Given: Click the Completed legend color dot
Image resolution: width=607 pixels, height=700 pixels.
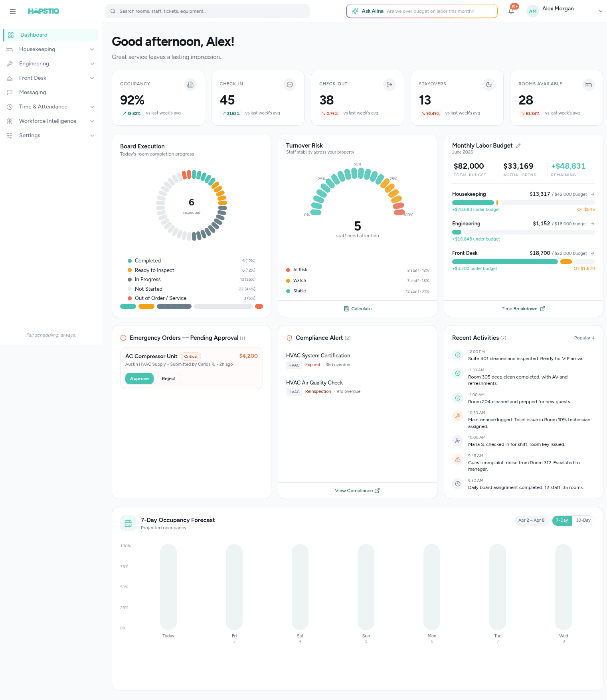Looking at the screenshot, I should [x=130, y=261].
